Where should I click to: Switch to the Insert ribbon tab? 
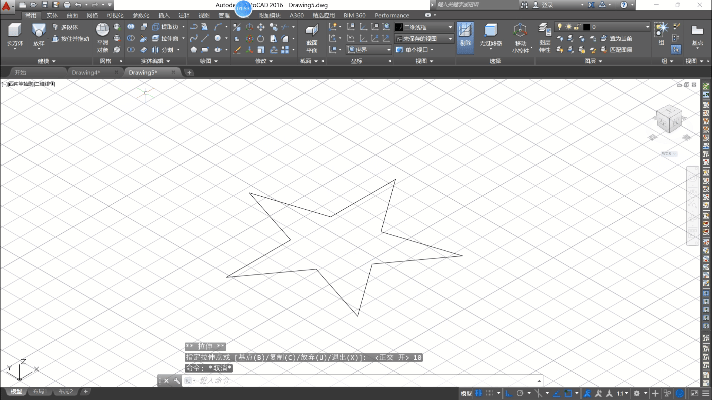click(163, 15)
